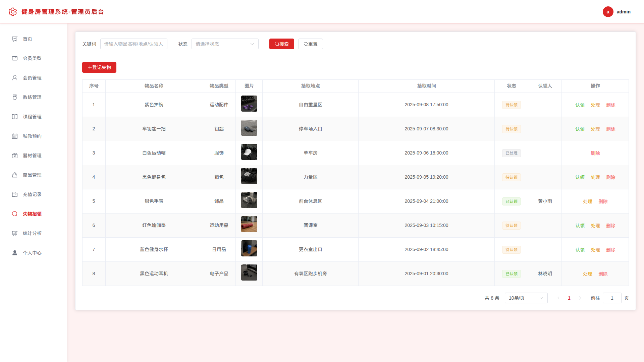The image size is (644, 362).
Task: Click page number 1
Action: tap(569, 298)
